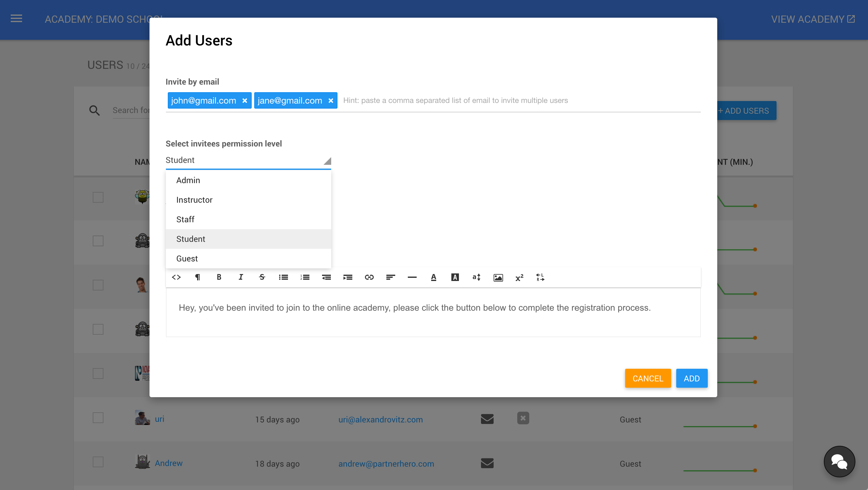Image resolution: width=868 pixels, height=490 pixels.
Task: Select the checkbox for Andrew's row
Action: click(x=98, y=462)
